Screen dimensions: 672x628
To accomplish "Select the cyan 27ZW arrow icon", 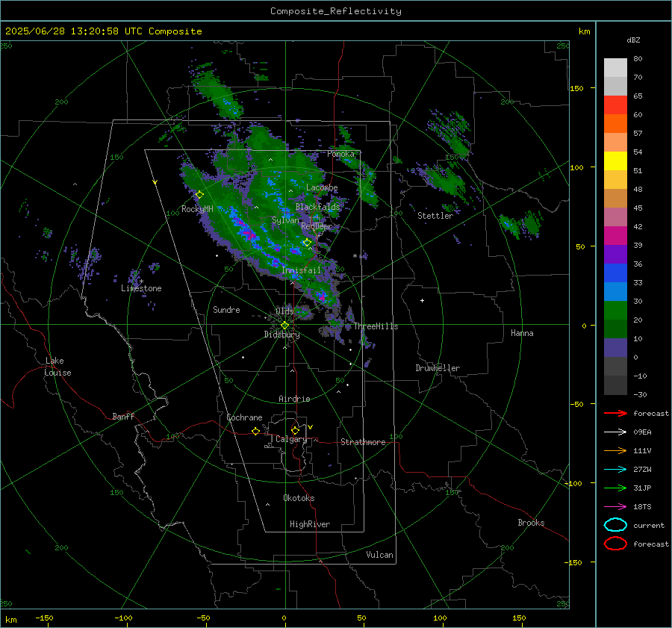I will click(615, 470).
